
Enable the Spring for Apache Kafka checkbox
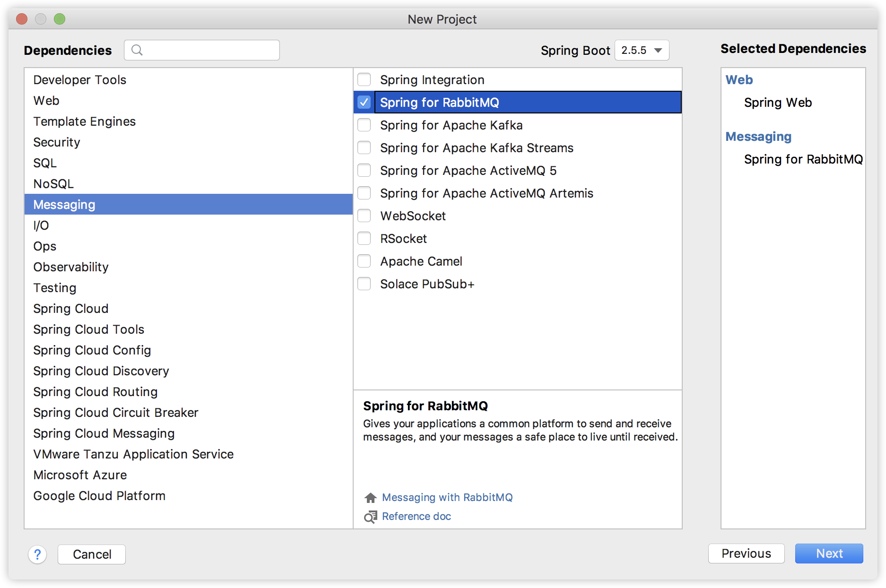pos(364,125)
